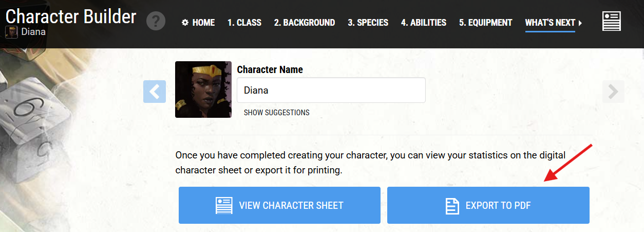
Task: Click the gear icon beside Home
Action: pos(185,23)
